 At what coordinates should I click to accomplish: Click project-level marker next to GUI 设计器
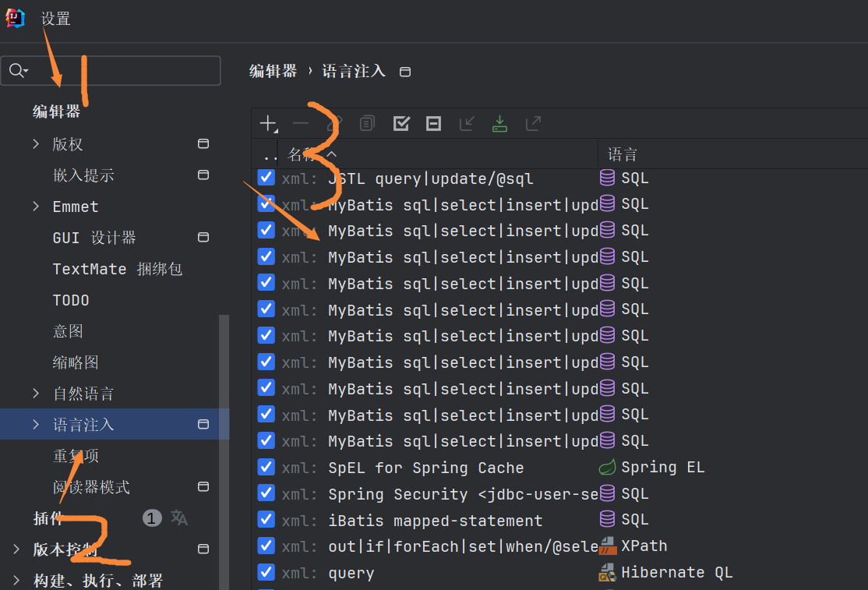point(203,238)
